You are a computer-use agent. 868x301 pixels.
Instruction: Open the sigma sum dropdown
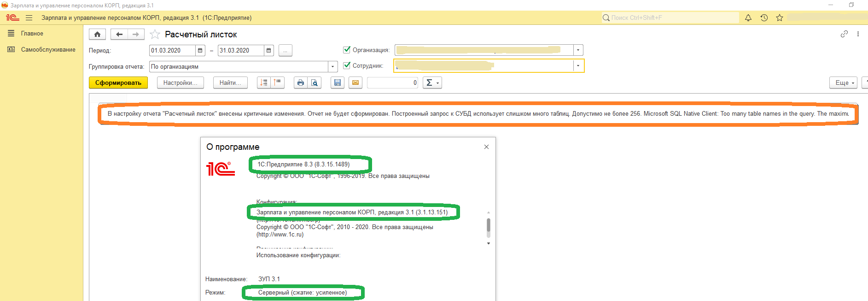click(432, 83)
